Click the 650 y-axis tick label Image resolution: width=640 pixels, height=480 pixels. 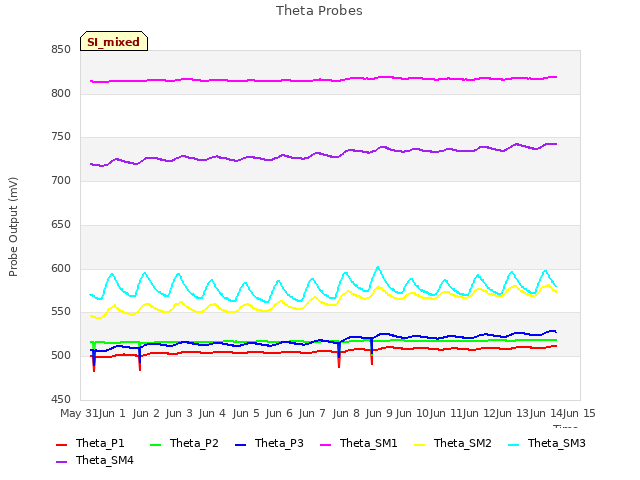click(x=61, y=224)
